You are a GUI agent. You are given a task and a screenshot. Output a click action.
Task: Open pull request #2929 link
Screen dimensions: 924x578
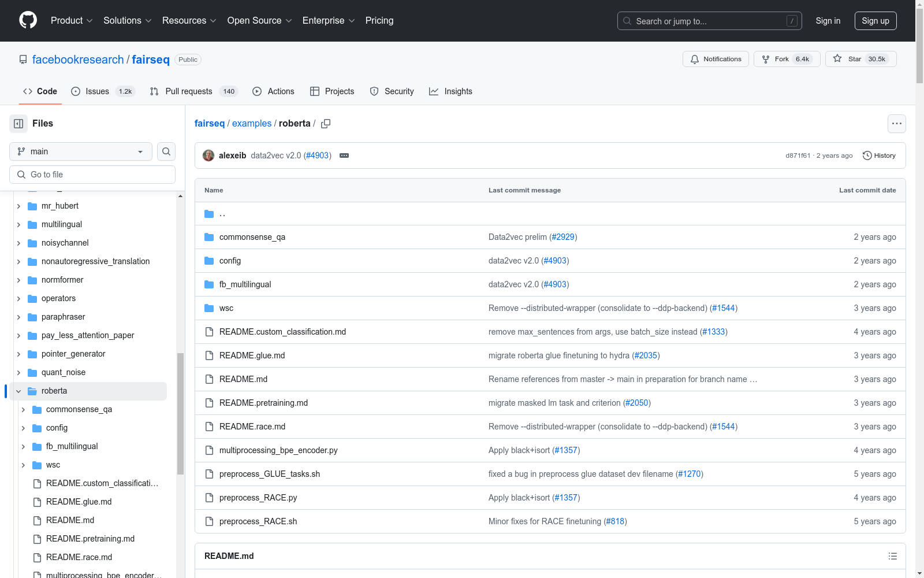pyautogui.click(x=563, y=237)
